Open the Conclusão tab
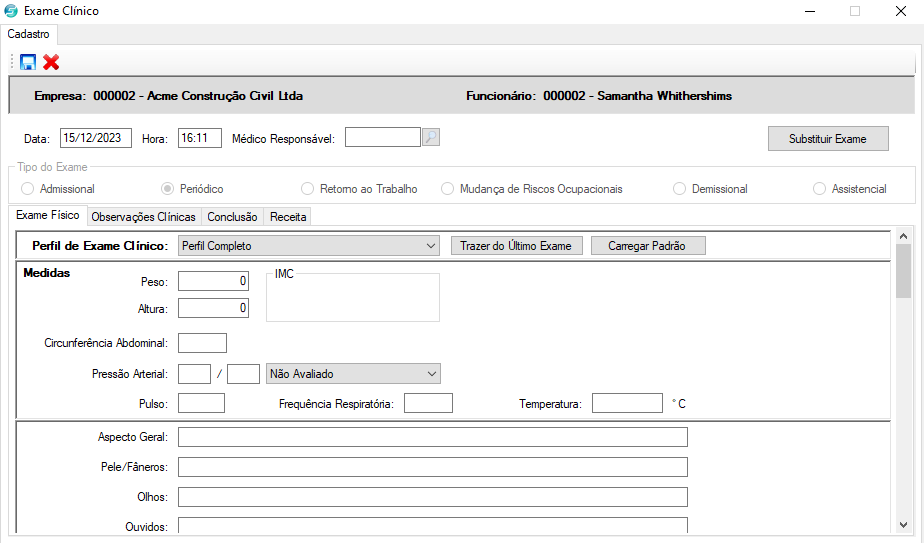Screen dimensions: 924x543 point(232,217)
